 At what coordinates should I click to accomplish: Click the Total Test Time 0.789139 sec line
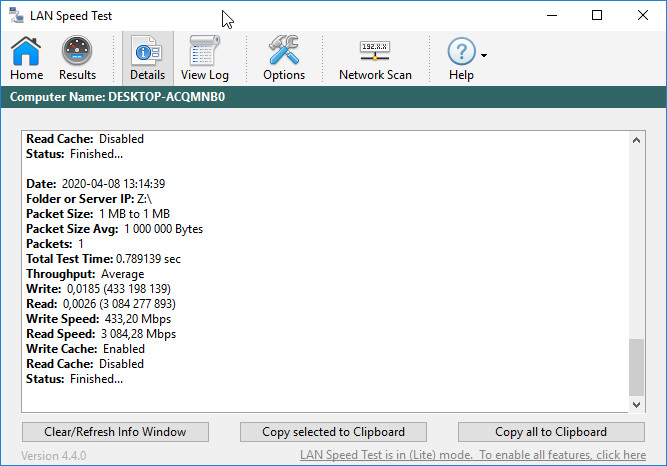click(x=103, y=259)
